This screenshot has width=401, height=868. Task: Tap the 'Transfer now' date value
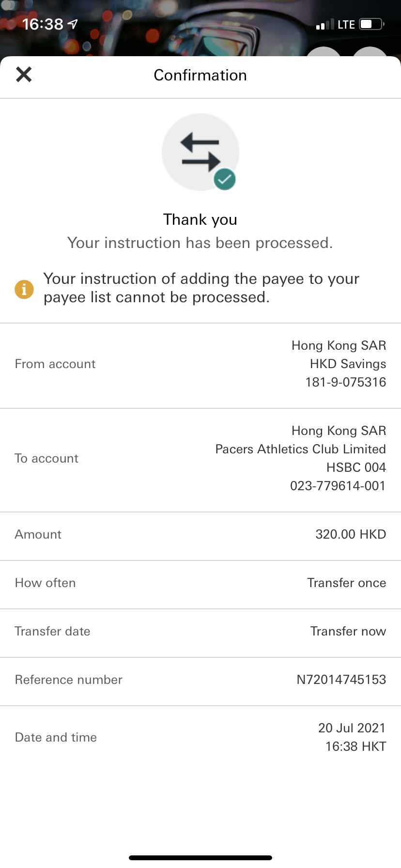click(348, 631)
